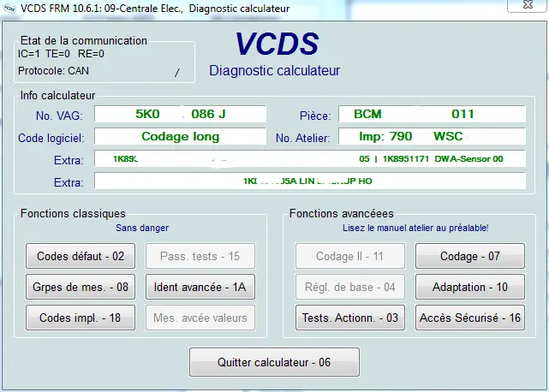The width and height of the screenshot is (549, 392).
Task: Click the 'Sans danger' label
Action: pyautogui.click(x=142, y=228)
